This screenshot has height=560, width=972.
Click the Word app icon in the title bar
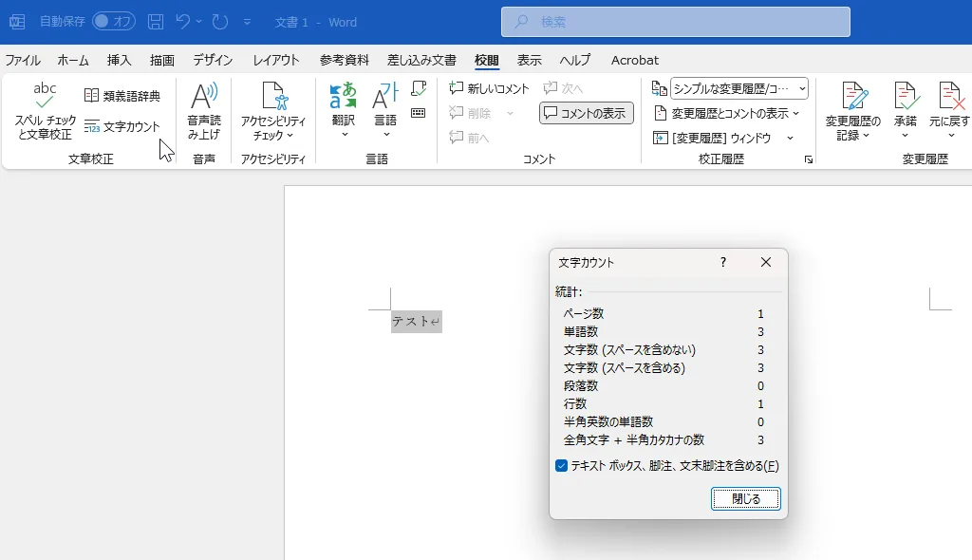pyautogui.click(x=17, y=22)
